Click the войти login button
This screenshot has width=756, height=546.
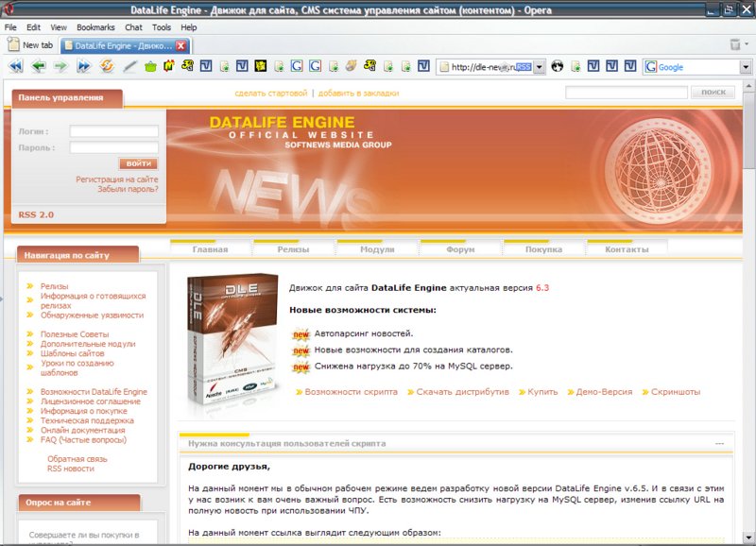(x=138, y=163)
